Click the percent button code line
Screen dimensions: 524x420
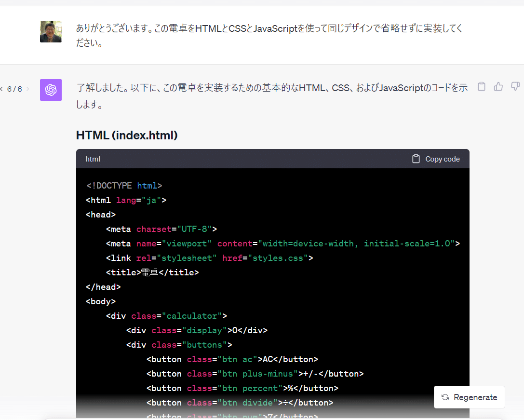pyautogui.click(x=242, y=388)
